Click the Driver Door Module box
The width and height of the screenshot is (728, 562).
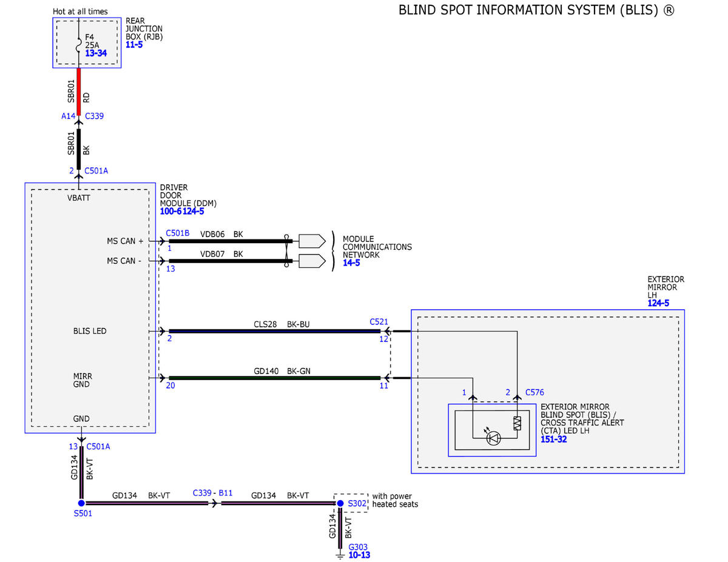tap(90, 307)
